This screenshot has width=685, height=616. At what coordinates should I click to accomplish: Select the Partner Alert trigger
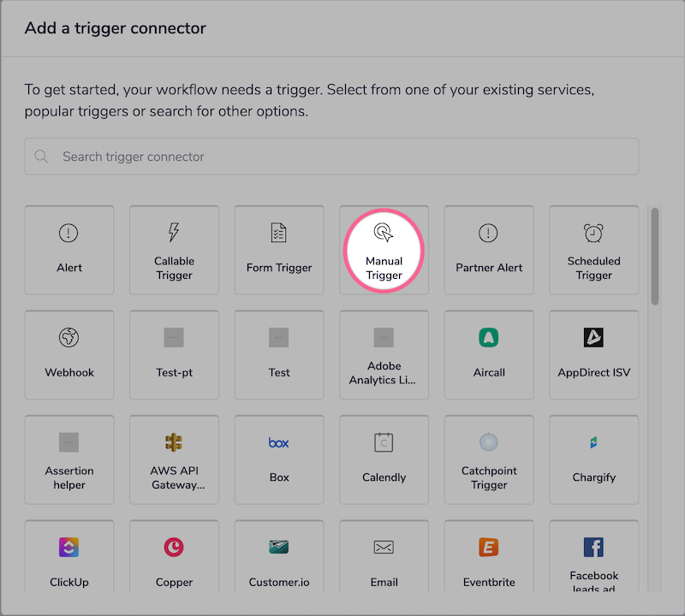pos(489,250)
